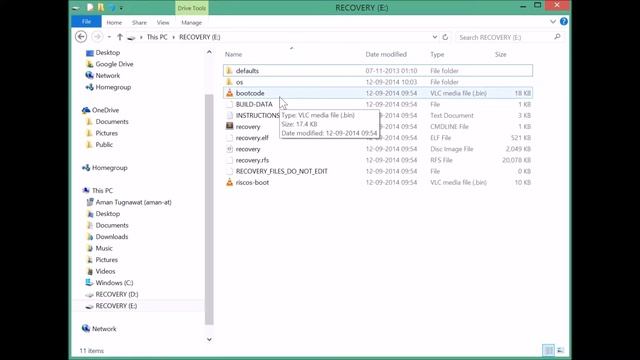Viewport: 640px width, 360px height.
Task: Click the navigation pane scrollbar thumb
Action: 209,209
